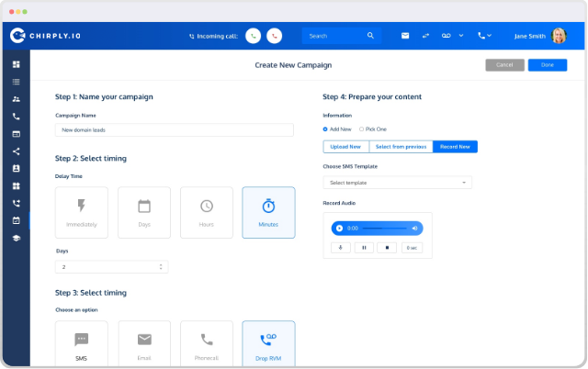The image size is (588, 369).
Task: Accept the incoming call with green phone icon
Action: pyautogui.click(x=254, y=37)
